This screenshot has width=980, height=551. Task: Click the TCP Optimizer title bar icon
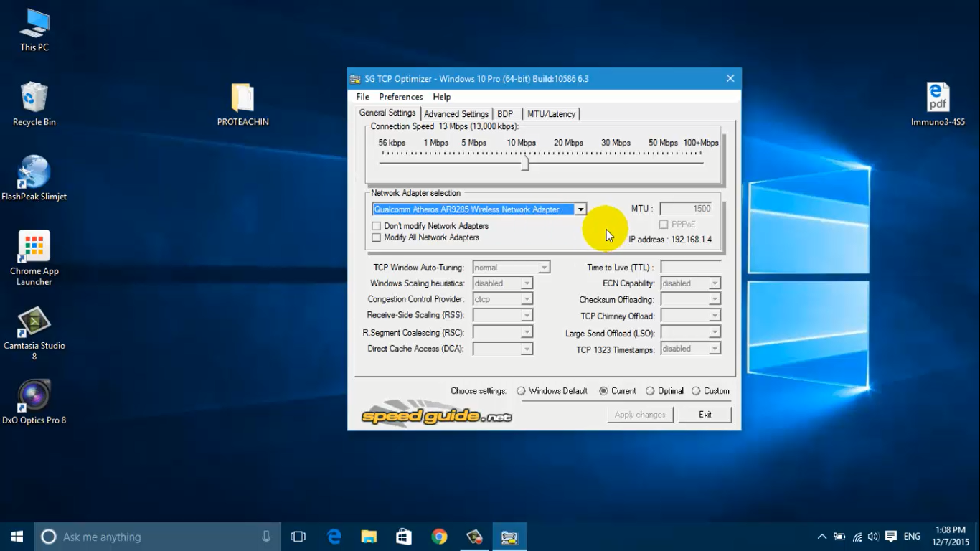pos(355,79)
